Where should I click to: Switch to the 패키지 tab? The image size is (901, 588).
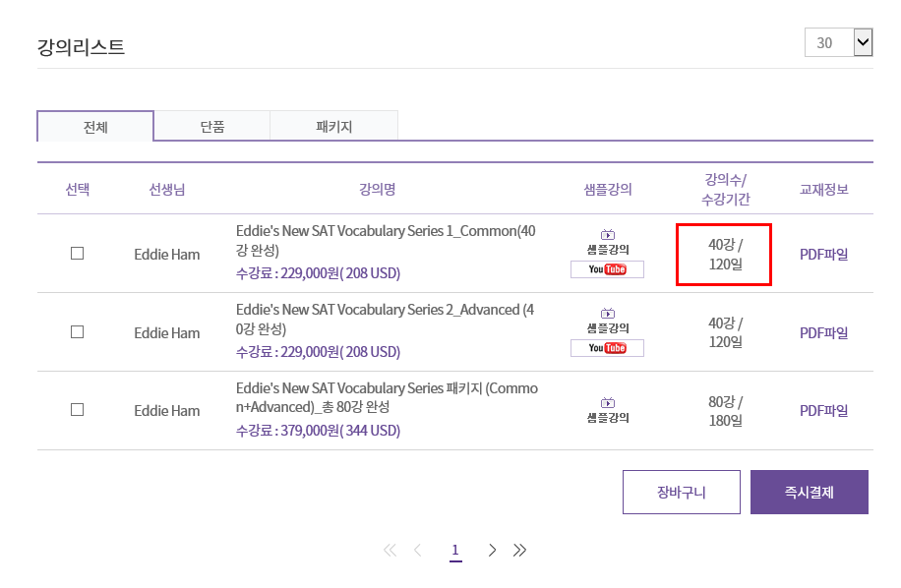click(x=333, y=126)
